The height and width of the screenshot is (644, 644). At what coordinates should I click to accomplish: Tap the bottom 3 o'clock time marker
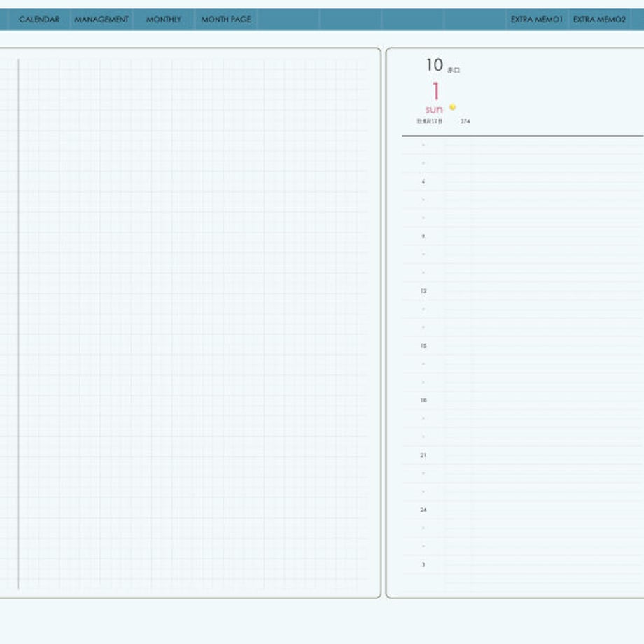coord(423,565)
